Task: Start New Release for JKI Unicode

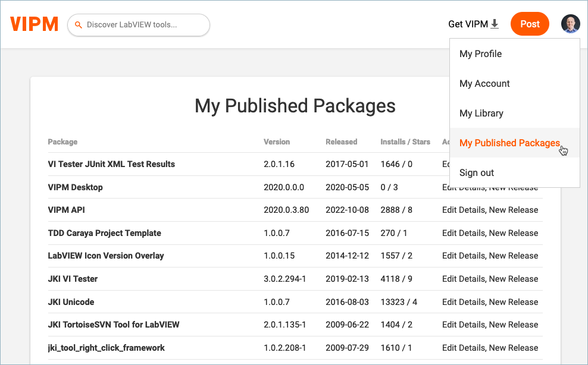Action: 515,302
